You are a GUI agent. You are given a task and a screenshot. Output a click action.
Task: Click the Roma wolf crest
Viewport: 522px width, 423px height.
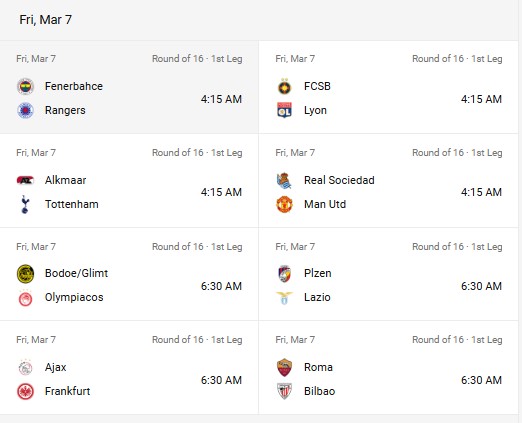point(284,367)
